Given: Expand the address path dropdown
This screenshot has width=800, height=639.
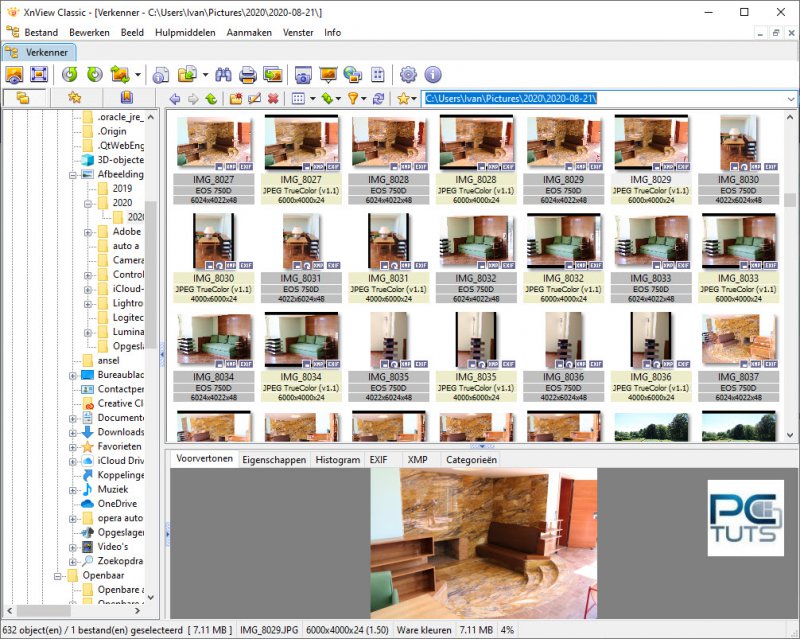Looking at the screenshot, I should pyautogui.click(x=789, y=98).
